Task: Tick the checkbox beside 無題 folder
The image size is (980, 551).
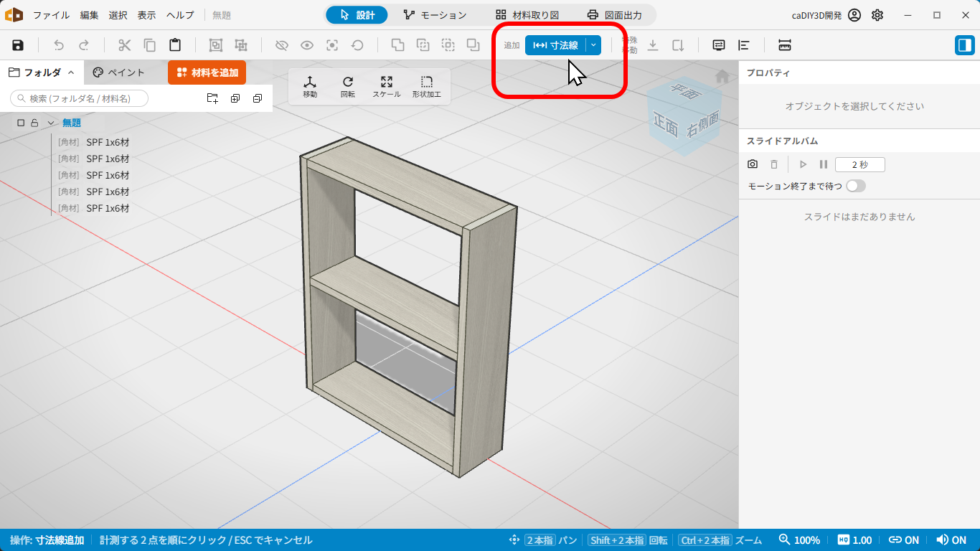Action: coord(21,123)
